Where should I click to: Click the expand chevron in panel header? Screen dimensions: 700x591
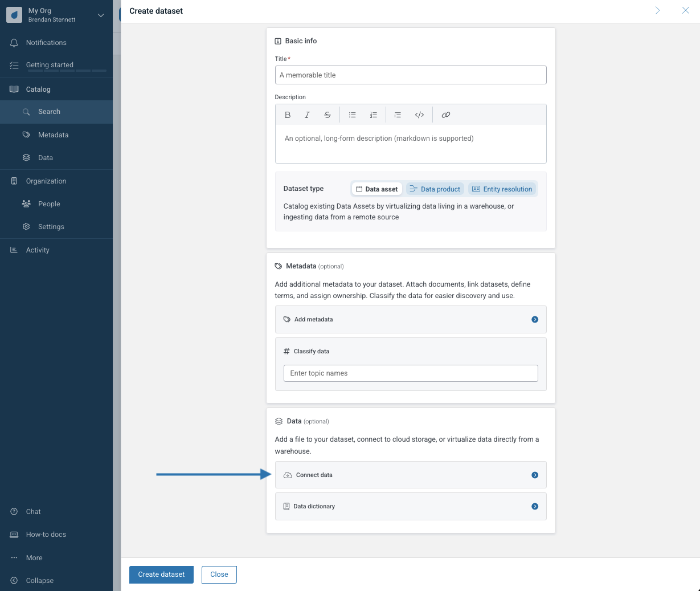coord(657,10)
